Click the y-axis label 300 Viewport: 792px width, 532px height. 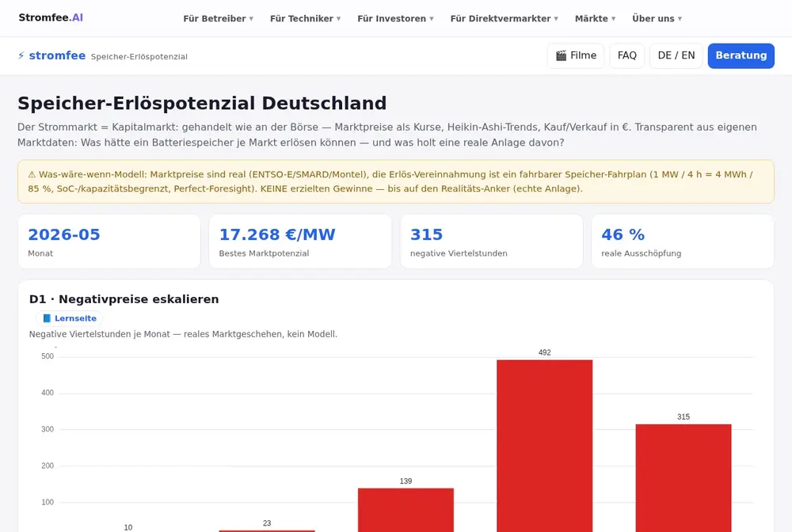tap(48, 430)
